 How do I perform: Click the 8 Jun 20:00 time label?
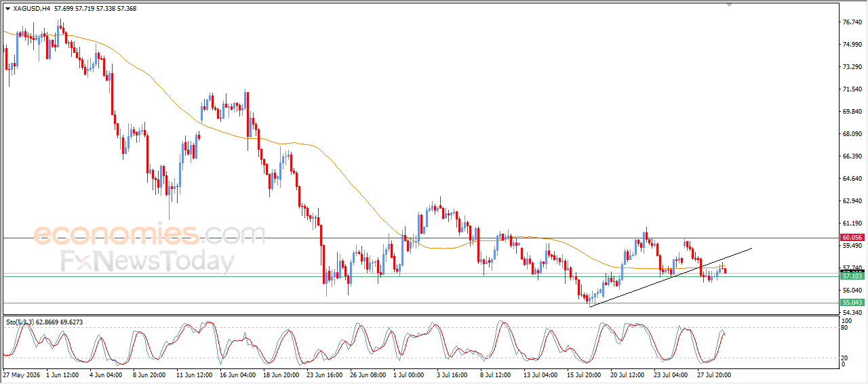click(x=150, y=375)
